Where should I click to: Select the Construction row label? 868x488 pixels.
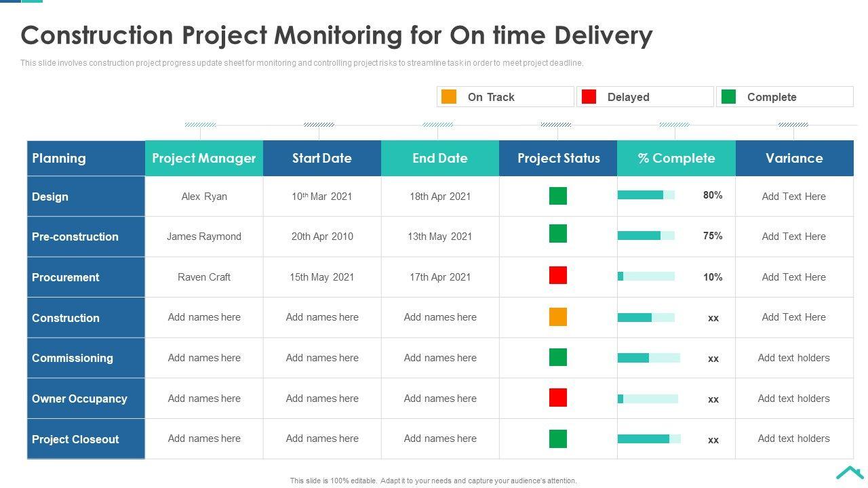click(x=66, y=318)
